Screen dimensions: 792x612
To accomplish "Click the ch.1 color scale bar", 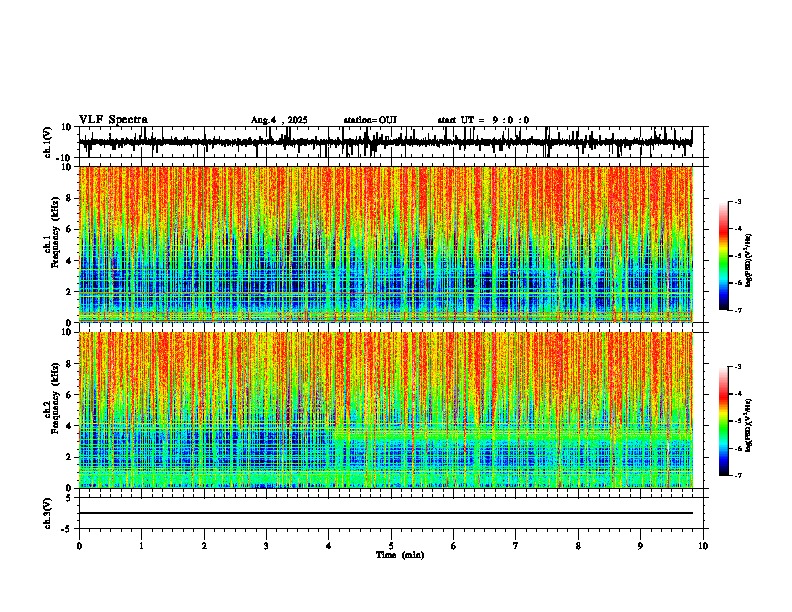I will (x=724, y=256).
